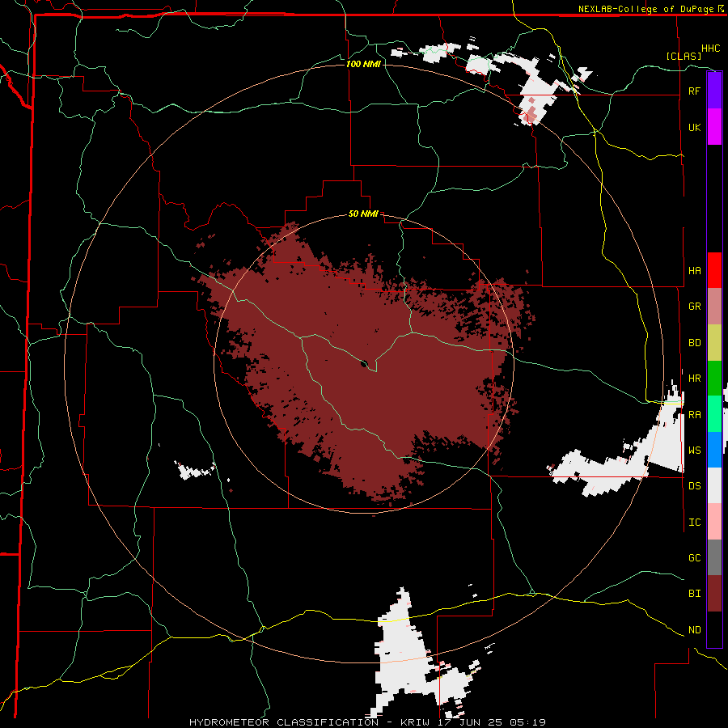The width and height of the screenshot is (728, 728).
Task: Click the RF purple legend swatch
Action: [714, 91]
